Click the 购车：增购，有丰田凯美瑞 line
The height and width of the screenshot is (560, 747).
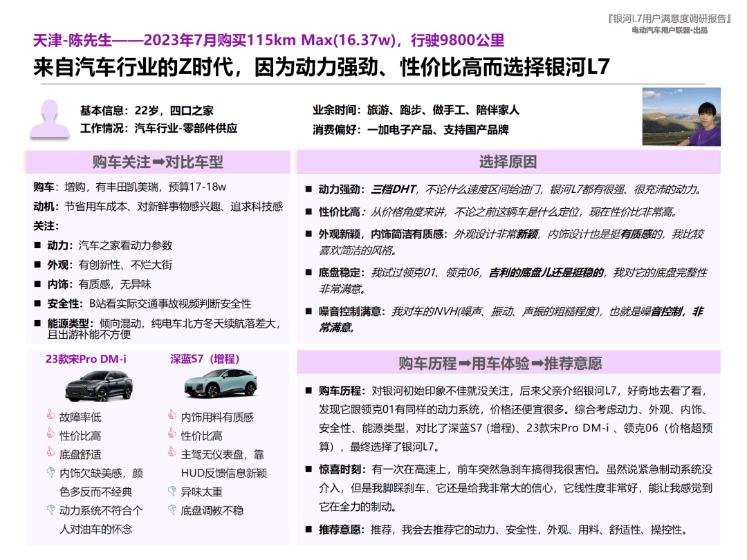[x=129, y=187]
